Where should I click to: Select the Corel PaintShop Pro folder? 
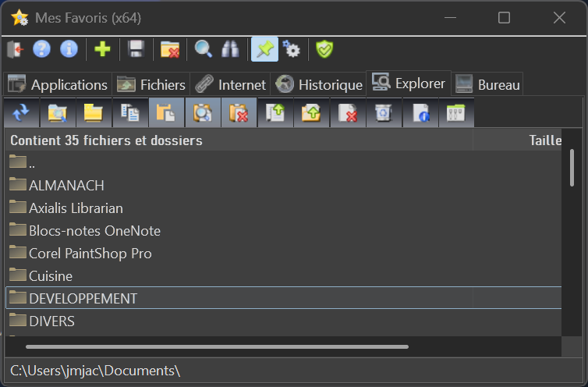pos(90,254)
